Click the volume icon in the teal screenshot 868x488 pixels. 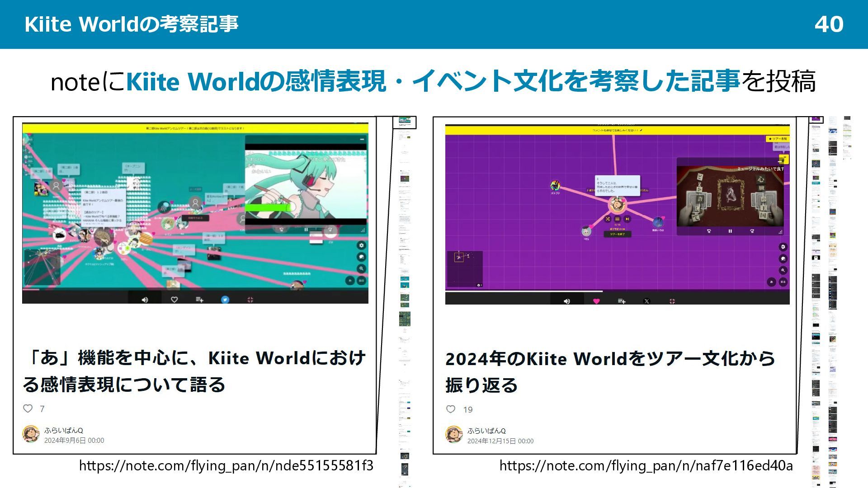point(145,300)
